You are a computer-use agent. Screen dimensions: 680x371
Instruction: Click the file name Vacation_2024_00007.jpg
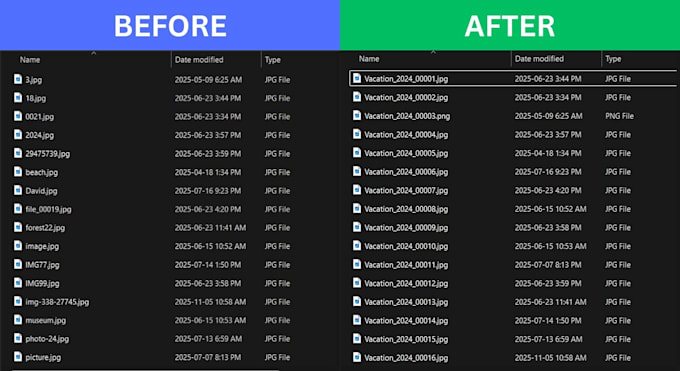click(x=406, y=190)
